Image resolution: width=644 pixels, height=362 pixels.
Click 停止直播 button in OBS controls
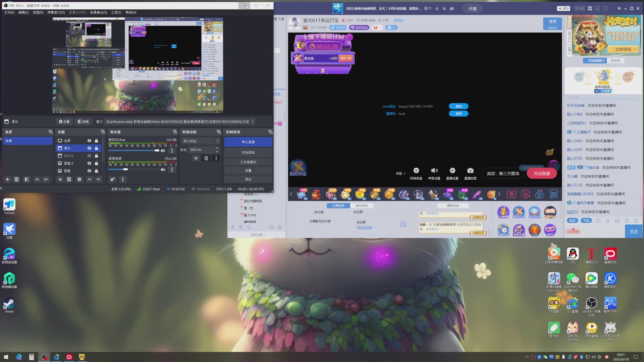pyautogui.click(x=248, y=142)
